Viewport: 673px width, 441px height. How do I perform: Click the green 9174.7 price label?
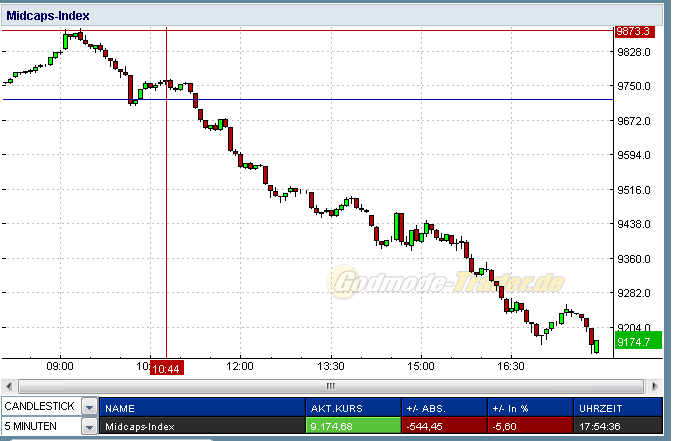(x=638, y=342)
